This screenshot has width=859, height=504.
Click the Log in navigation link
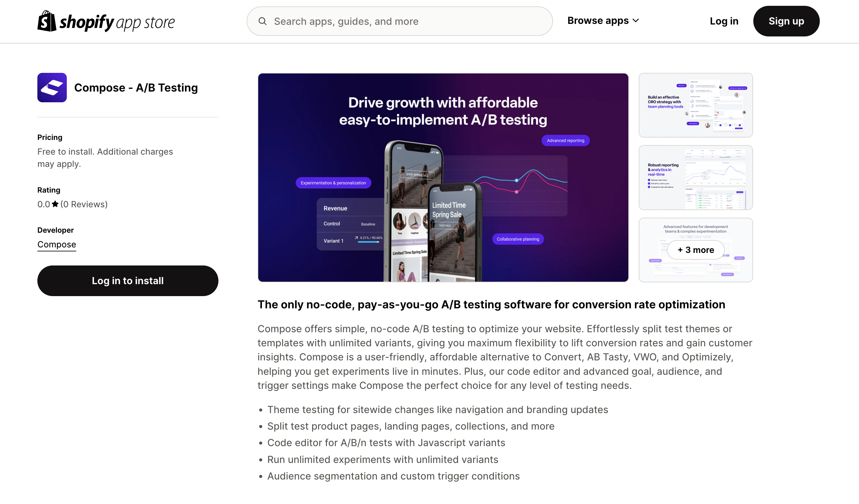pos(724,21)
